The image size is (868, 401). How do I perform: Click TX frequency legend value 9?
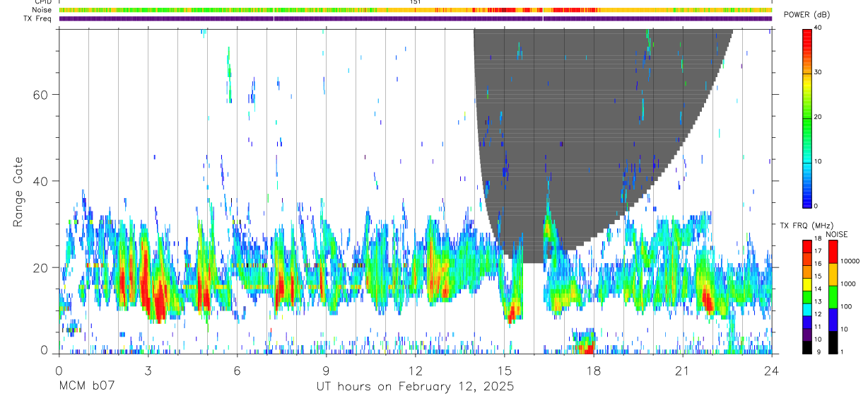818,351
